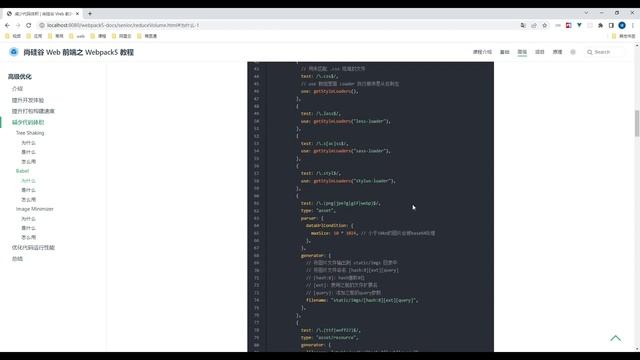This screenshot has width=640, height=360.
Task: Click the site info icon in address bar
Action: coord(42,25)
